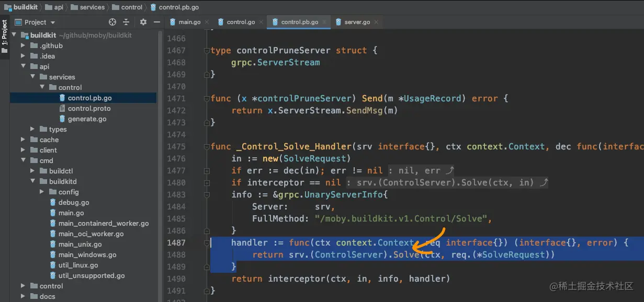Expand the cache folder arrow
Viewport: 644px width, 302px height.
point(23,140)
